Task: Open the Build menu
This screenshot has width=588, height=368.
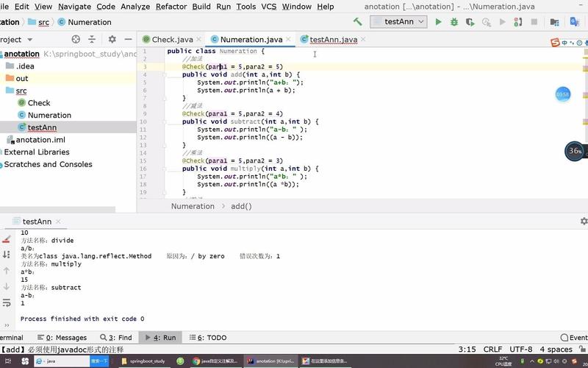Action: click(x=201, y=7)
